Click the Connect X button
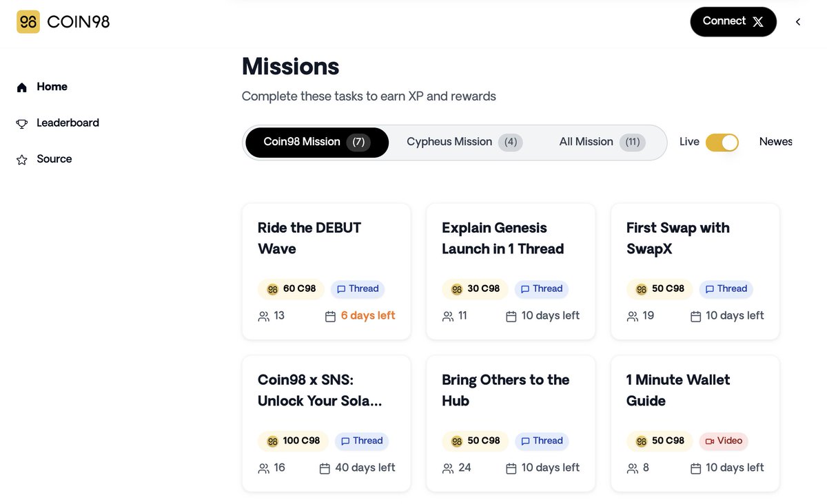Viewport: 827px width, 504px height. [733, 22]
